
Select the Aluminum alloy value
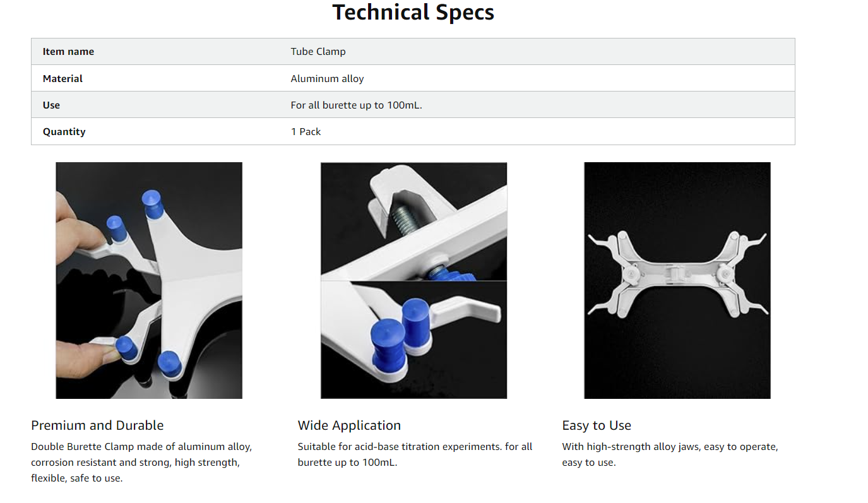click(327, 79)
